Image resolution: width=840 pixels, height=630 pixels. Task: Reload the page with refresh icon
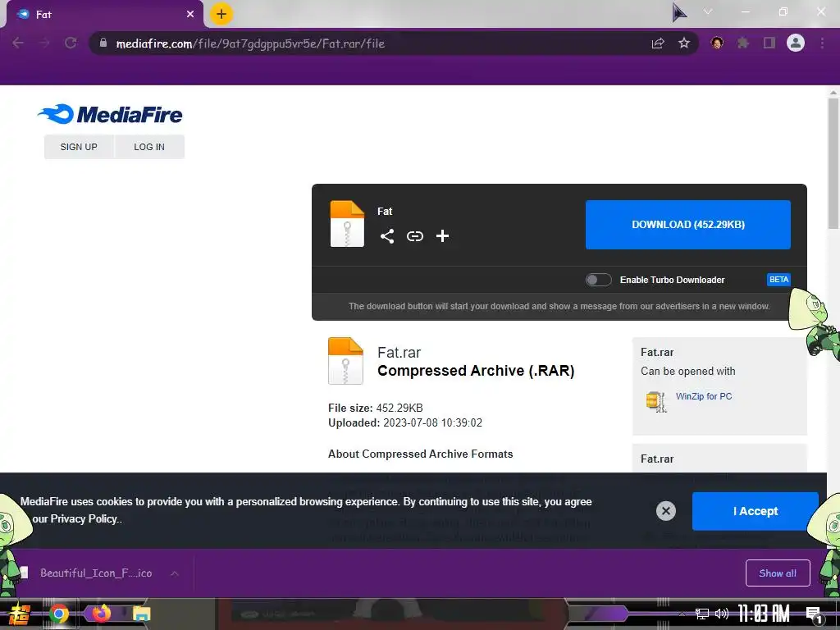pos(71,43)
